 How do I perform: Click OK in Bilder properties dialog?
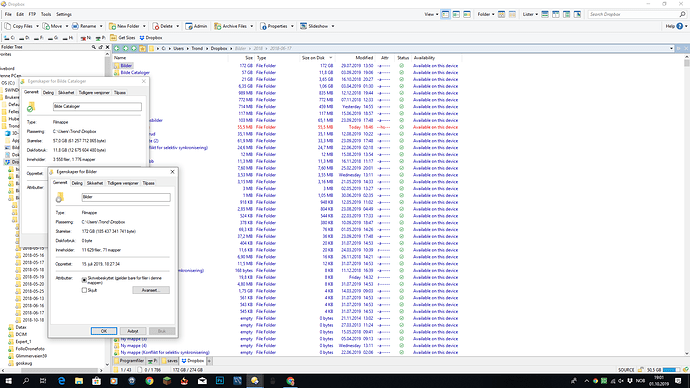tap(104, 331)
